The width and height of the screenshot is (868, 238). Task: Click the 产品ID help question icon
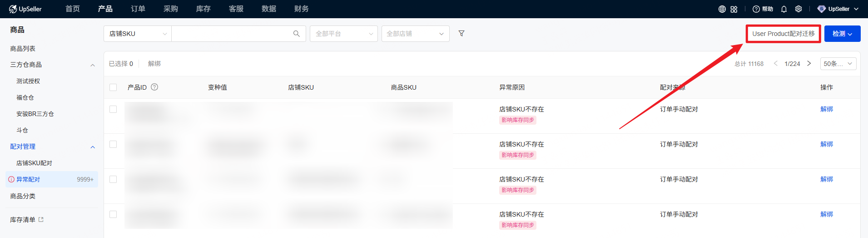154,87
